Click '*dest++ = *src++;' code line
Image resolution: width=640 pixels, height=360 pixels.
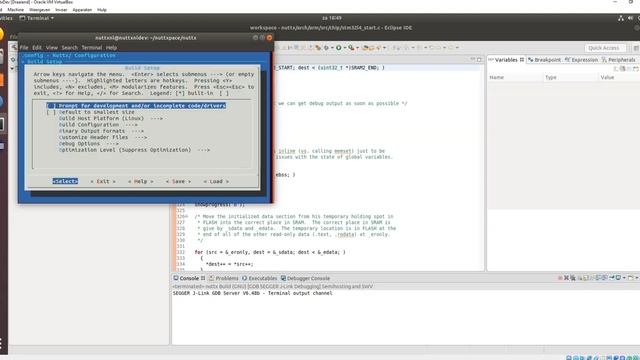pyautogui.click(x=229, y=264)
